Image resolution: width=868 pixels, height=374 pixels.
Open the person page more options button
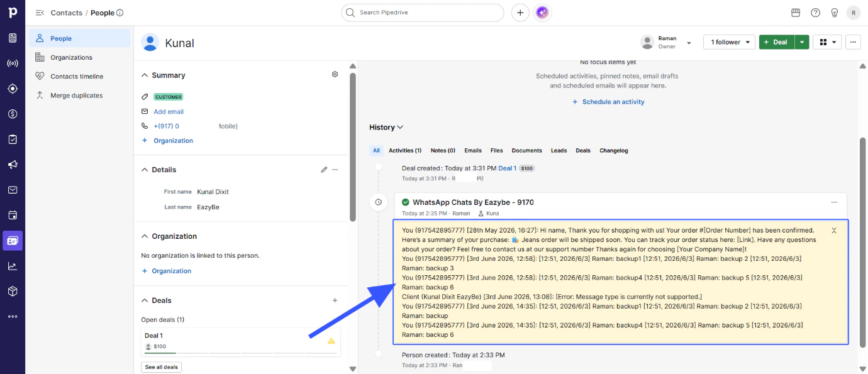pyautogui.click(x=853, y=42)
